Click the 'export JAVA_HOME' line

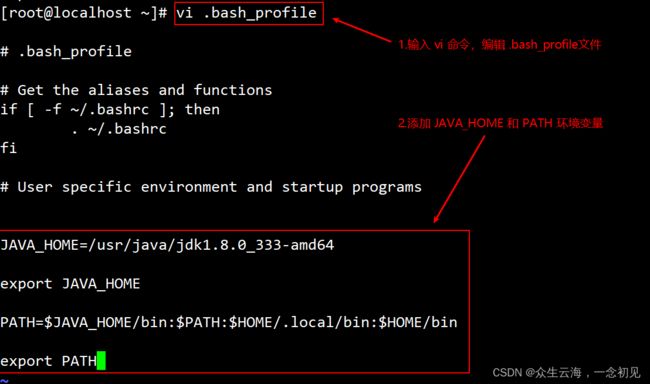[x=70, y=284]
